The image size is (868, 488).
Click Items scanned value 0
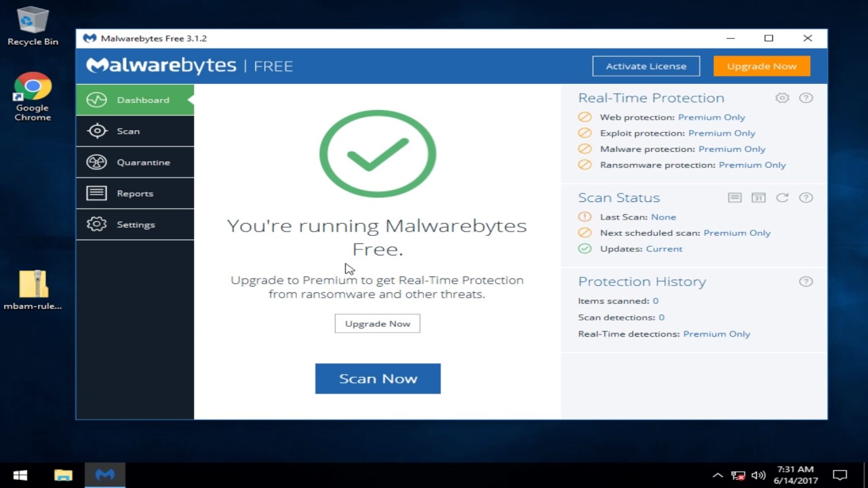click(x=656, y=301)
